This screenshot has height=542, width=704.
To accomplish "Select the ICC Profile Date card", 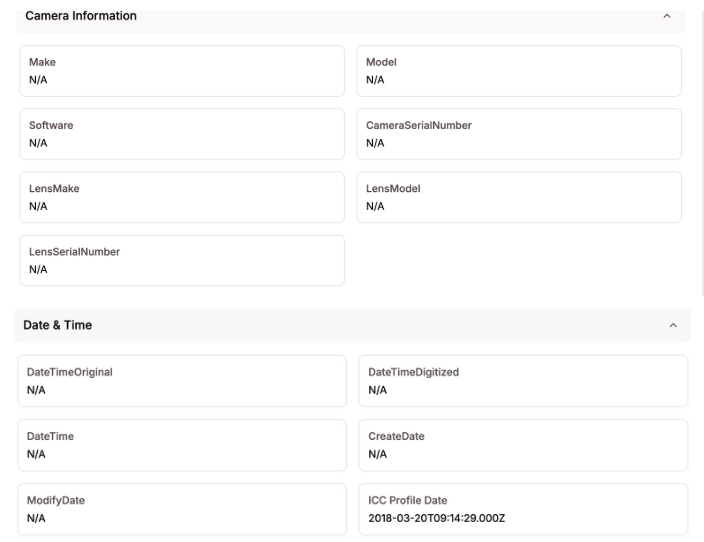I will (523, 509).
